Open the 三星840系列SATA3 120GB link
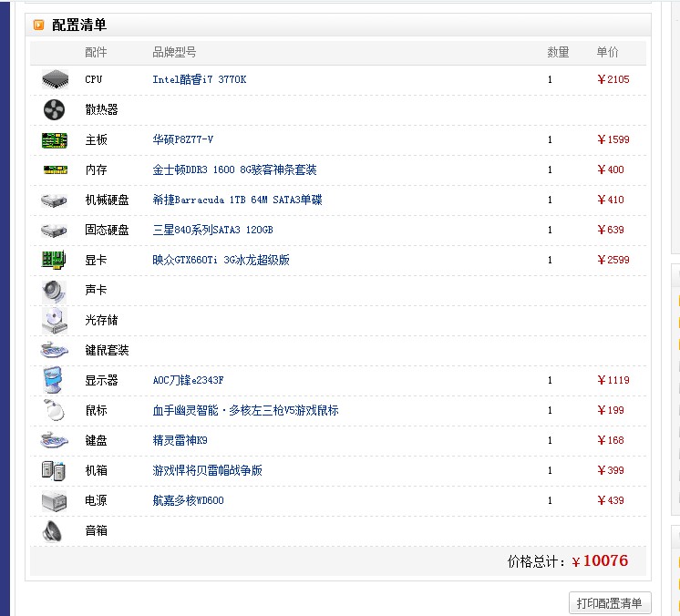Screen dimensions: 680x616 pyautogui.click(x=212, y=230)
